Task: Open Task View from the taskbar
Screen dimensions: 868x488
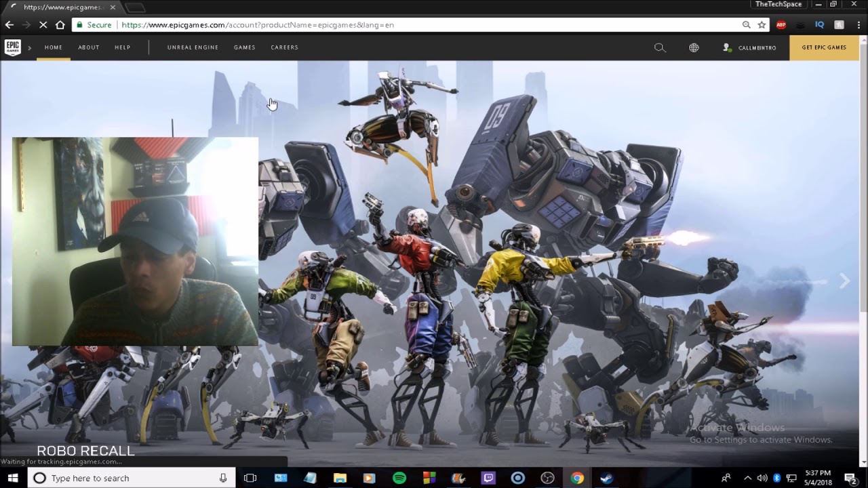Action: pyautogui.click(x=250, y=478)
